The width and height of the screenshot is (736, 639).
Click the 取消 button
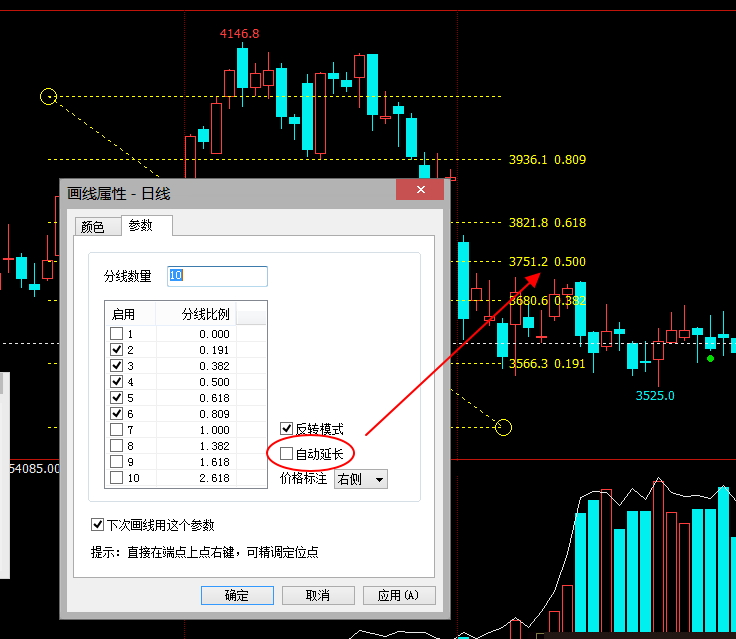(x=317, y=595)
